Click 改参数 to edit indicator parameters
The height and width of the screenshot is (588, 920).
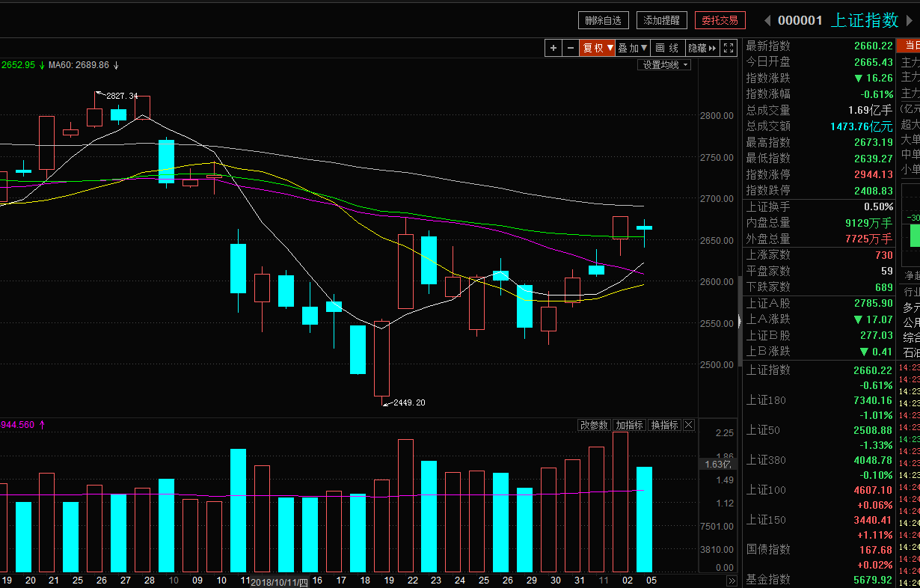pyautogui.click(x=595, y=425)
